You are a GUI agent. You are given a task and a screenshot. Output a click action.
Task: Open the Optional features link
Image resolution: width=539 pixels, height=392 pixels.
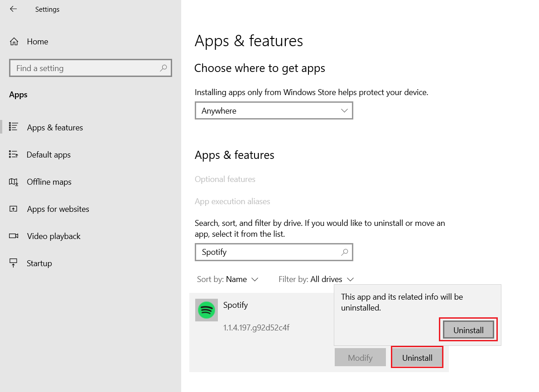pos(225,179)
